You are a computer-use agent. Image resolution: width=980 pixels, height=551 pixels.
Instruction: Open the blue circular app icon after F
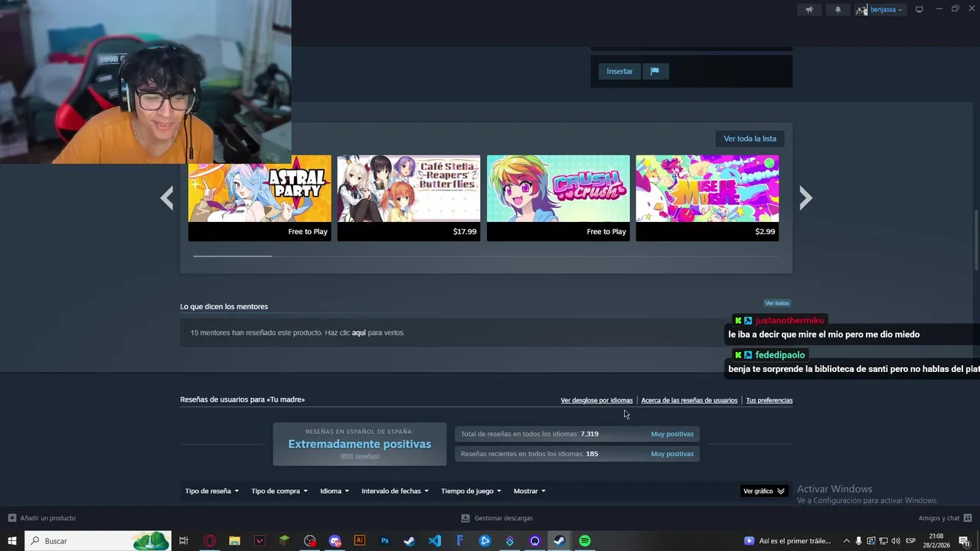click(485, 541)
